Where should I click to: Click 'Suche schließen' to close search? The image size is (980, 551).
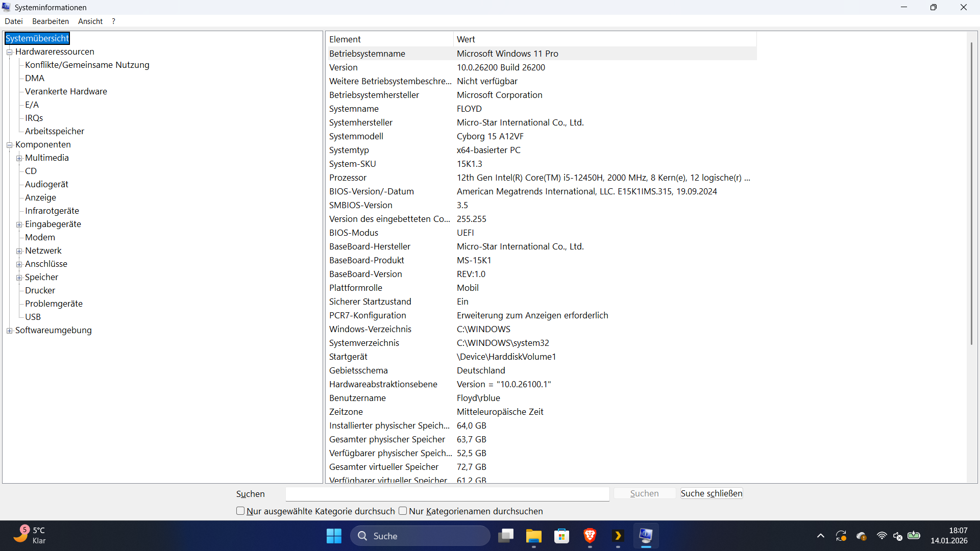coord(711,493)
